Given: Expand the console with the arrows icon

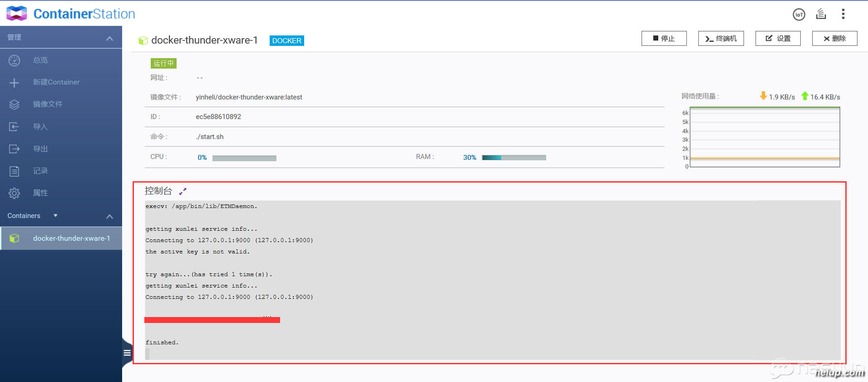Looking at the screenshot, I should 182,191.
